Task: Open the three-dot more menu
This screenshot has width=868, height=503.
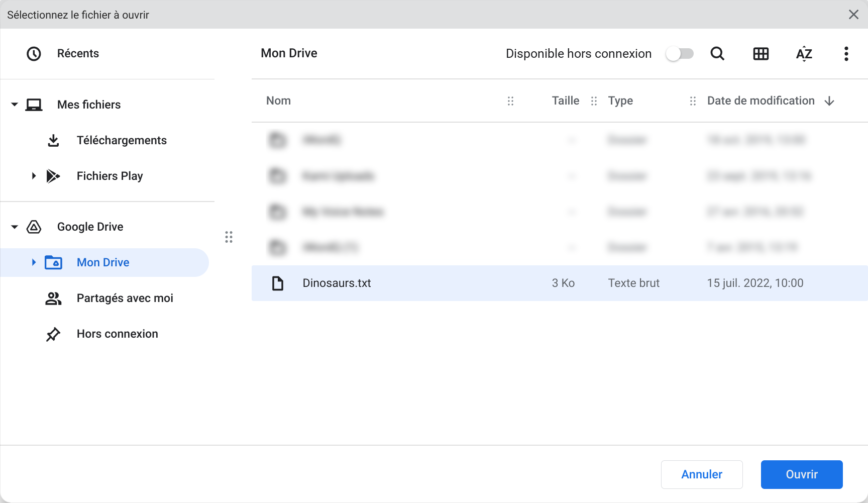Action: click(846, 54)
